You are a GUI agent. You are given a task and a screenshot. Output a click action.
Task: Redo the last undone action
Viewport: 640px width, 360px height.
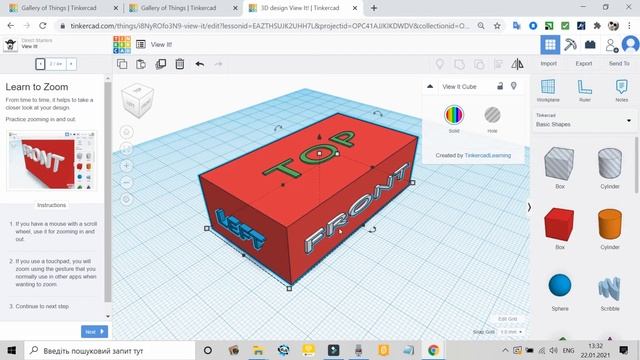pos(218,64)
